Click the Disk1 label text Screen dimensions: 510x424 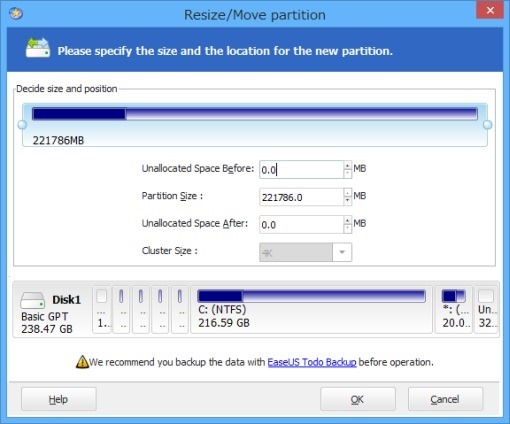[x=66, y=300]
